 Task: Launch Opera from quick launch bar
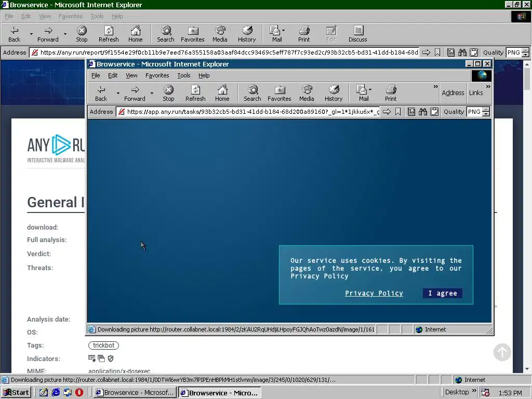tap(79, 393)
